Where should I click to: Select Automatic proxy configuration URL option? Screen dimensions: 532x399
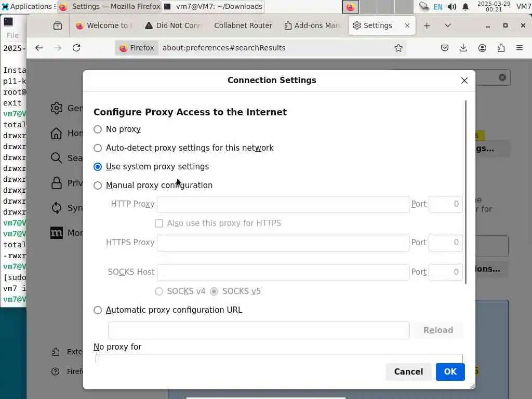click(x=98, y=310)
